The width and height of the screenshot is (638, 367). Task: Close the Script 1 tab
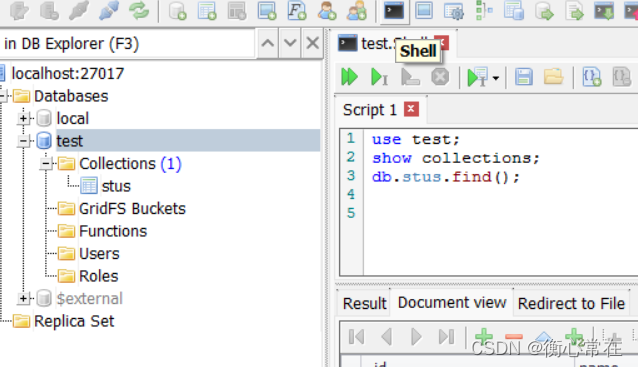pos(411,109)
